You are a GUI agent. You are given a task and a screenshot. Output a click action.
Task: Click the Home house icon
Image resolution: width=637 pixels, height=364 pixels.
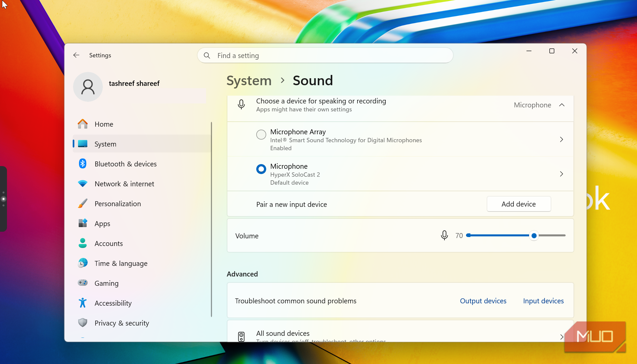point(83,124)
